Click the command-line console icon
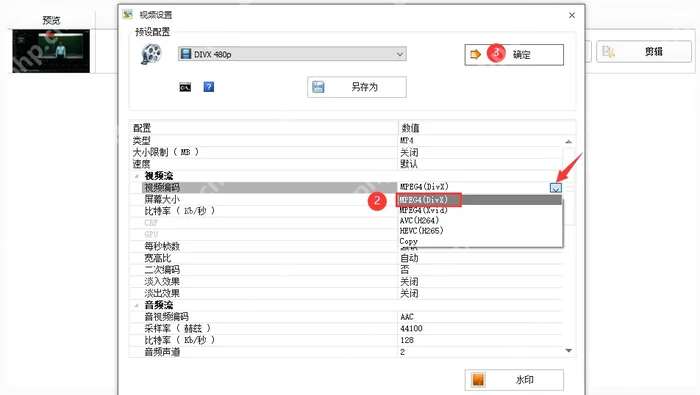The height and width of the screenshot is (395, 700). click(x=185, y=87)
